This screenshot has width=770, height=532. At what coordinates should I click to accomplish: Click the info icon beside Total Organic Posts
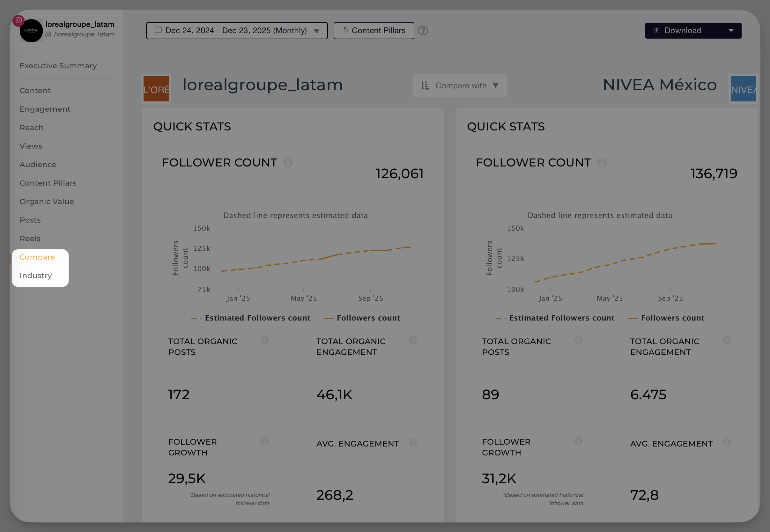coord(264,341)
